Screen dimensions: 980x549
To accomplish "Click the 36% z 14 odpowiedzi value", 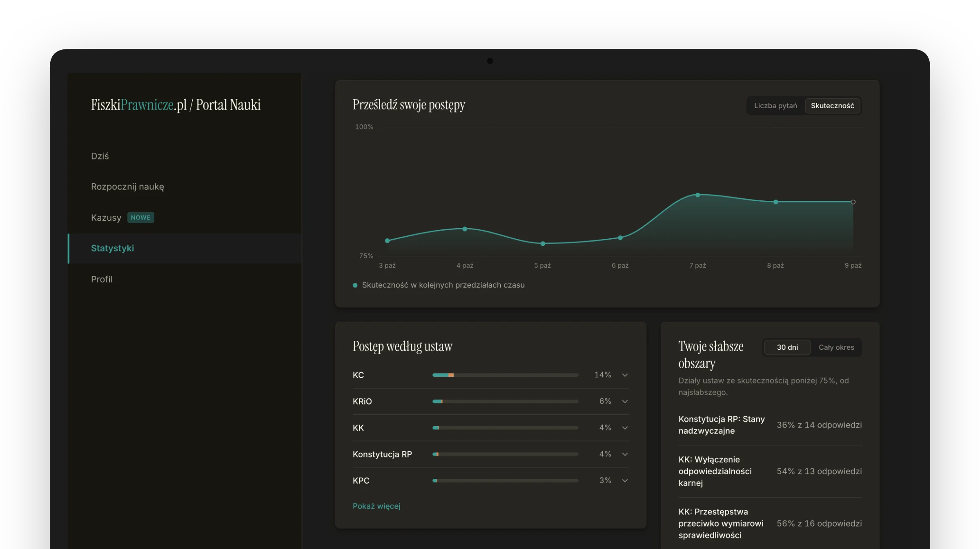I will point(819,425).
